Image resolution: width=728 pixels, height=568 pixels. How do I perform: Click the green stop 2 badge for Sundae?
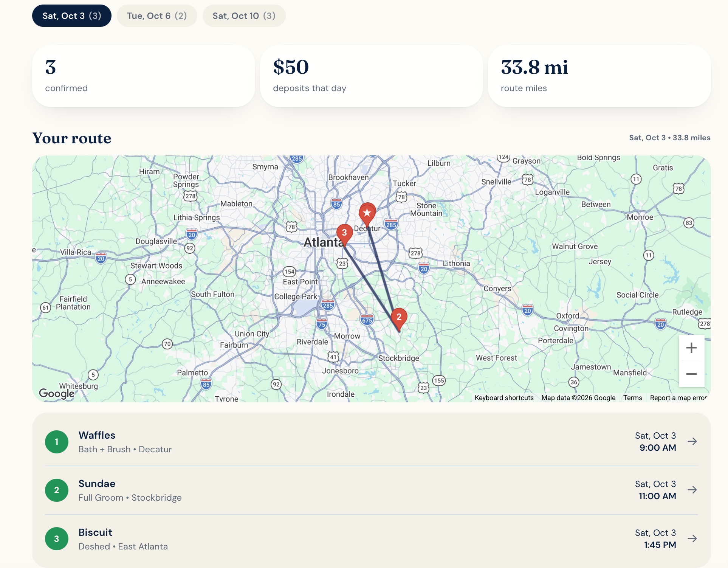(57, 490)
